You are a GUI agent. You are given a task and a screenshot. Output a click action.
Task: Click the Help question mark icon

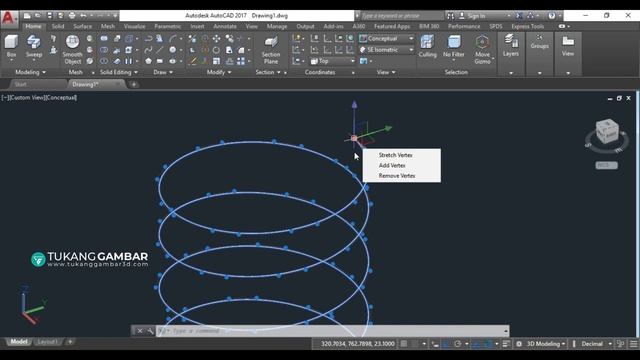tap(552, 16)
